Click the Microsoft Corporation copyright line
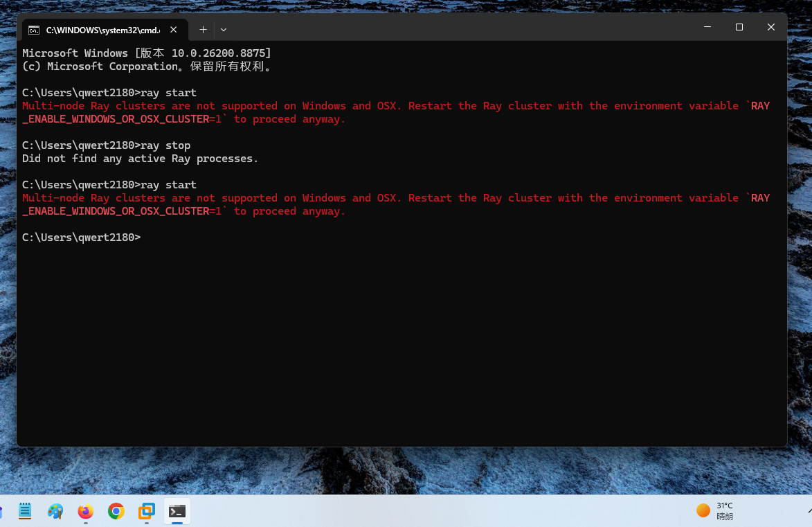 [147, 66]
